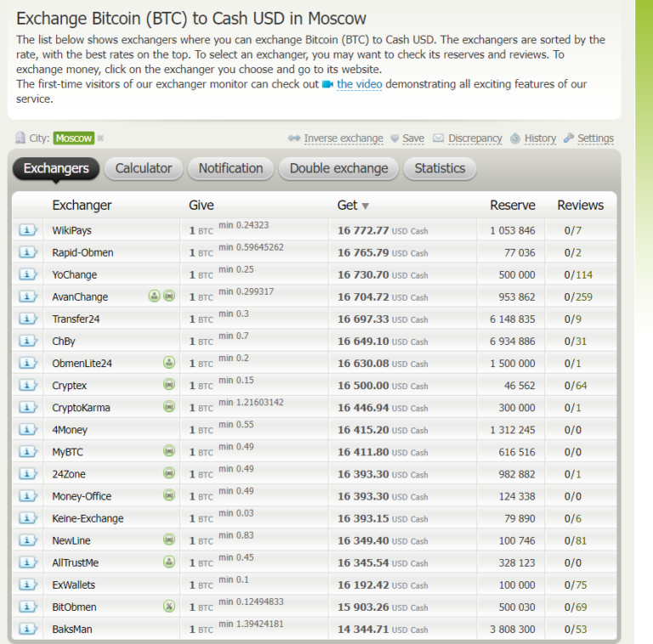Viewport: 653px width, 644px height.
Task: Sort by the Get column arrow
Action: [x=366, y=206]
